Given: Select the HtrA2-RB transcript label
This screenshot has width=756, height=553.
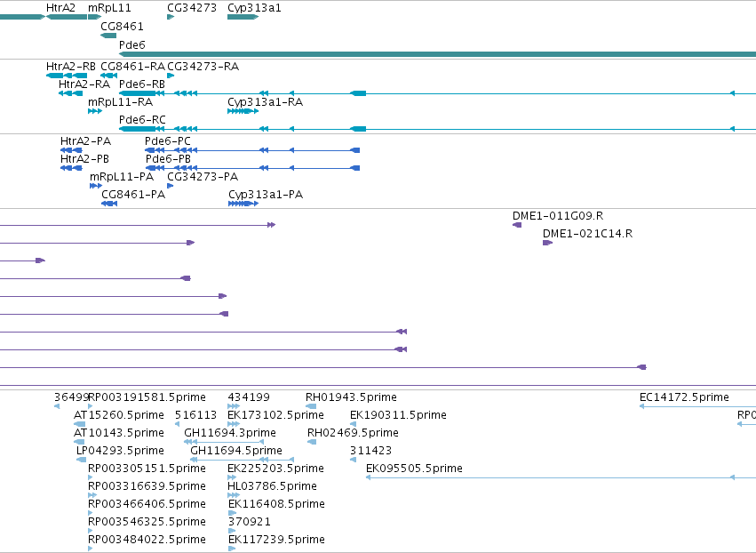Looking at the screenshot, I should click(71, 66).
